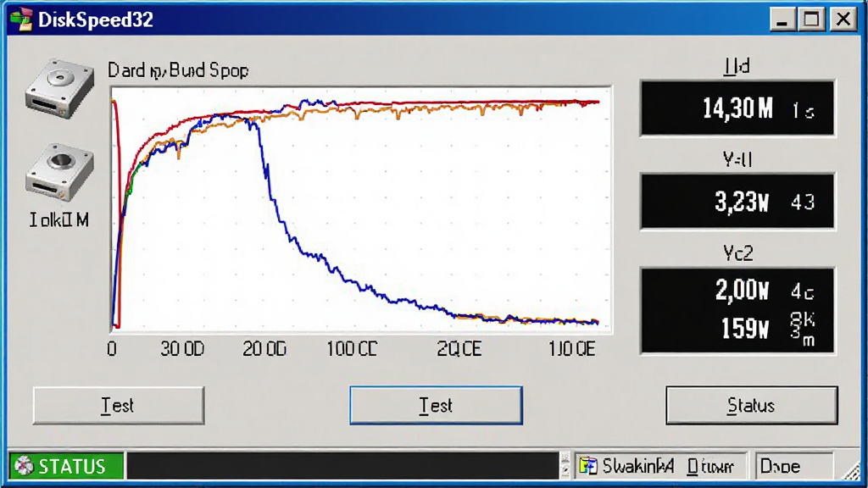Viewport: 868px width, 488px height.
Task: Click the 'Yc2' label above the bottom readout
Action: click(x=737, y=253)
